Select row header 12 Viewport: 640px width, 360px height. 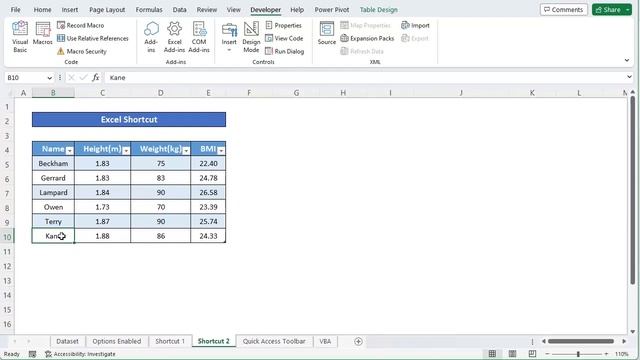click(x=7, y=266)
